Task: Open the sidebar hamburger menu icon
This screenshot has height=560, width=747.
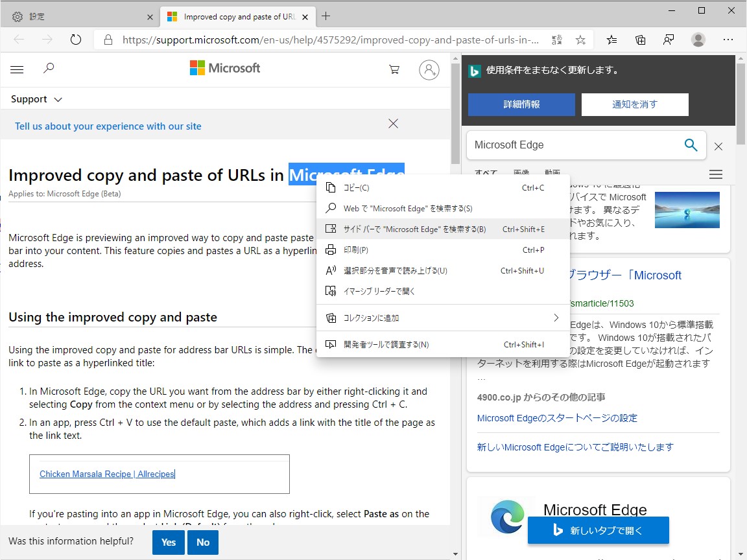Action: 716,174
